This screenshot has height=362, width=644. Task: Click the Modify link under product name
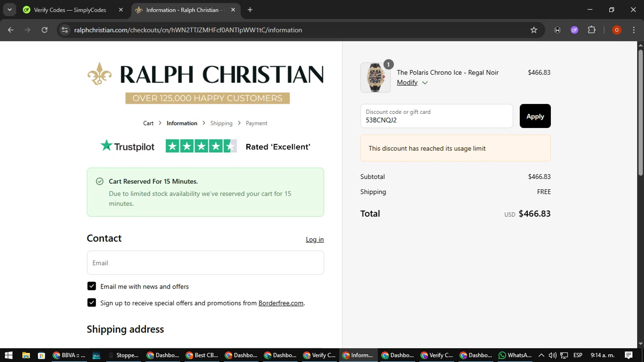point(407,82)
